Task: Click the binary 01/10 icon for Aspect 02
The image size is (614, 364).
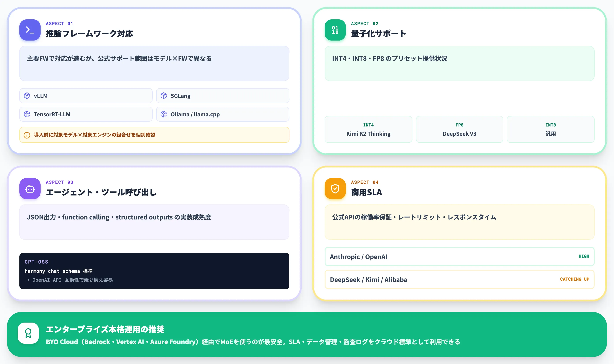Action: tap(335, 30)
